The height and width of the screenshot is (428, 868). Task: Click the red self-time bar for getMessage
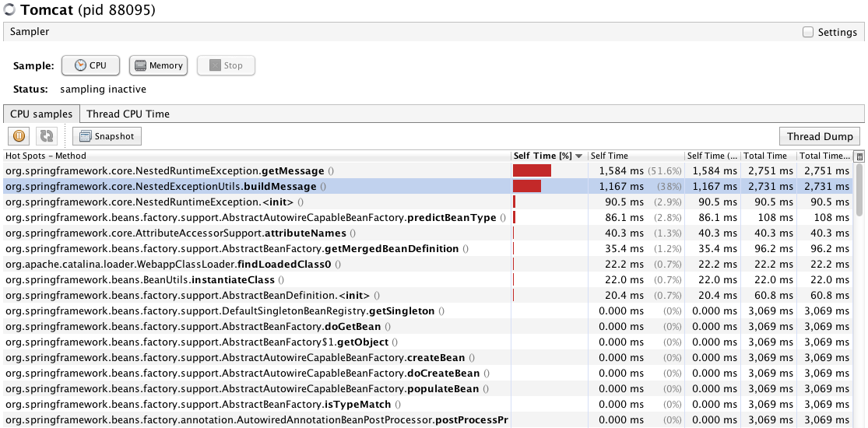[x=532, y=170]
